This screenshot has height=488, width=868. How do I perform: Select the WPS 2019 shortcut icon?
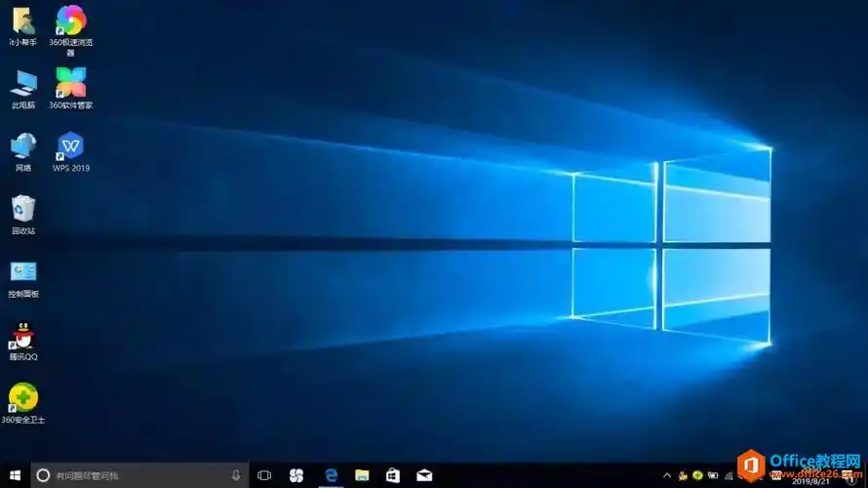70,146
